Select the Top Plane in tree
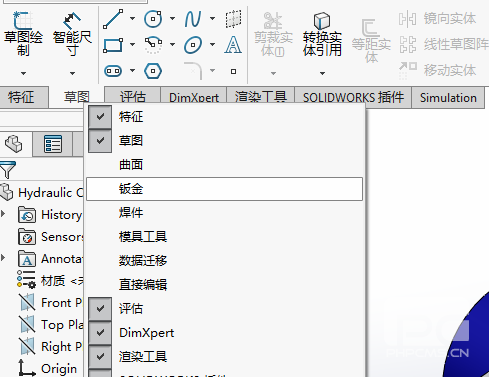Image resolution: width=489 pixels, height=377 pixels. [x=50, y=324]
